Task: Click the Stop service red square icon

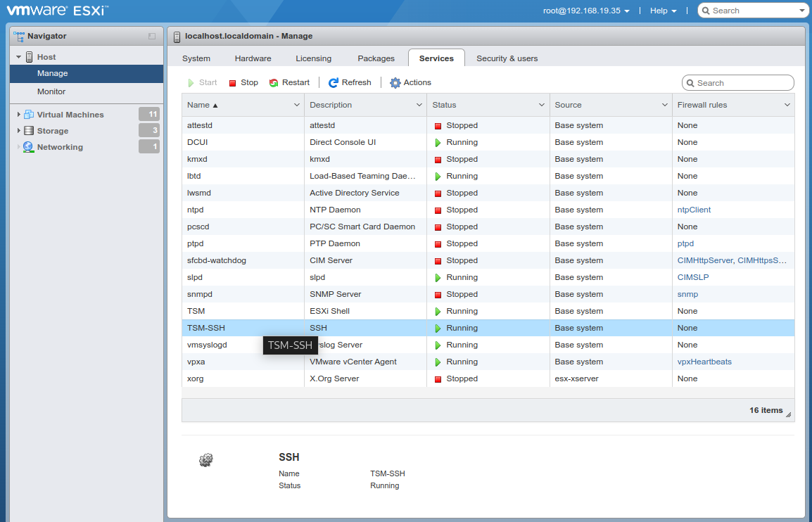Action: click(233, 83)
